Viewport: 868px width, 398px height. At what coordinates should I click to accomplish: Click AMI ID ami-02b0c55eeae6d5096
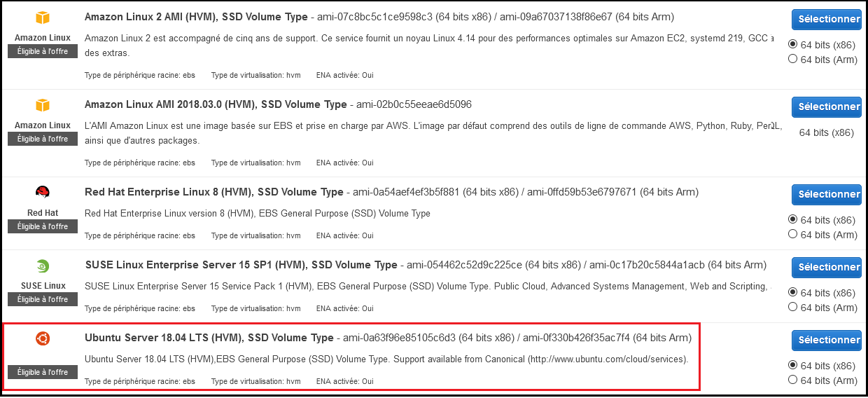[x=414, y=104]
